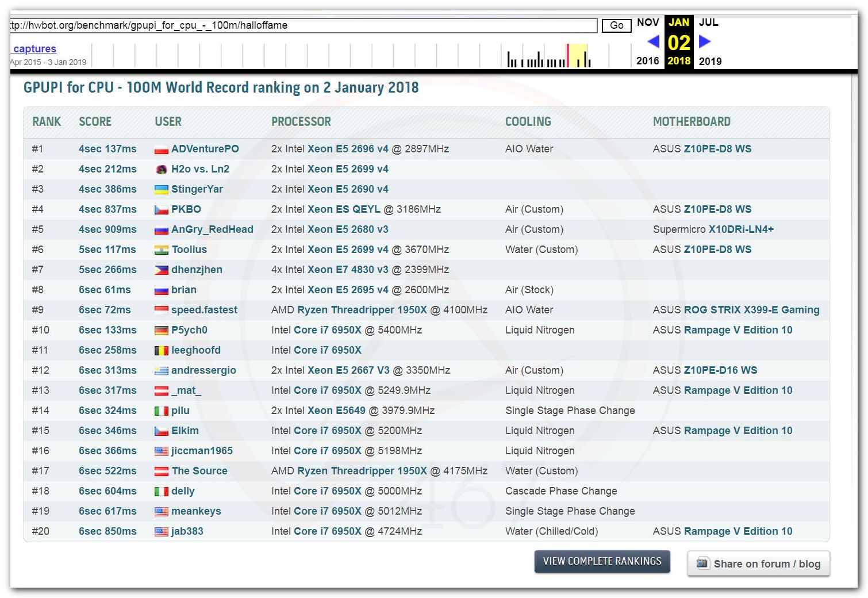Viewport: 868px width, 598px height.
Task: Open Xeon E5 2696 v4 processor page
Action: click(x=348, y=149)
